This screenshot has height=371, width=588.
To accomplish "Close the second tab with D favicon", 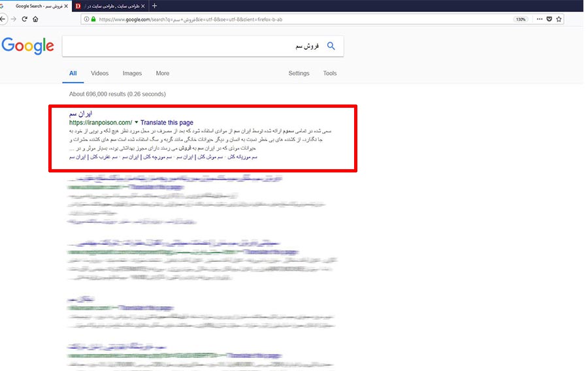I will tap(143, 6).
